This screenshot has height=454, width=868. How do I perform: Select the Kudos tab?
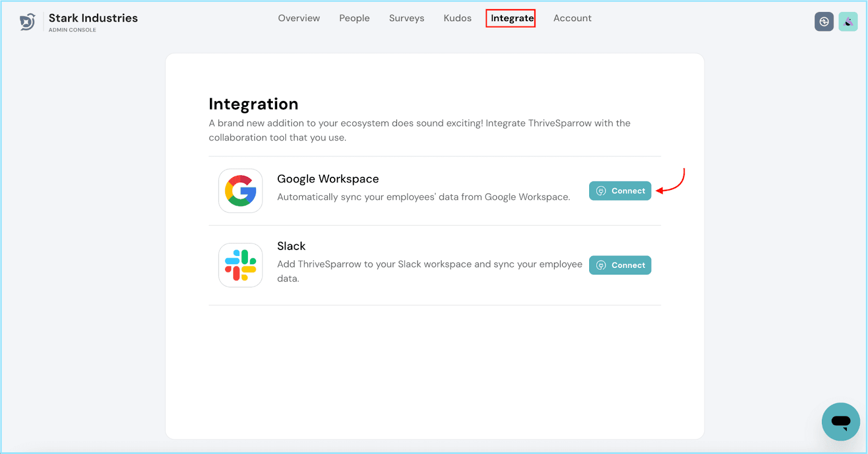tap(457, 18)
